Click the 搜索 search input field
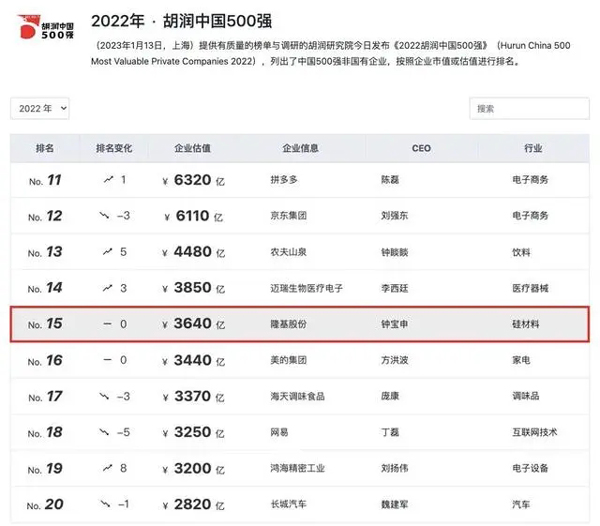This screenshot has width=600, height=526. tap(529, 109)
